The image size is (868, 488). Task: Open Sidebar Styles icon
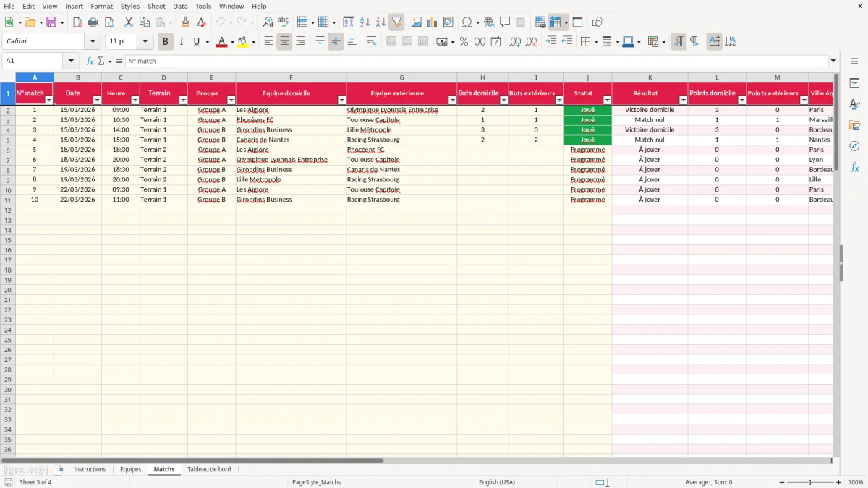[854, 104]
